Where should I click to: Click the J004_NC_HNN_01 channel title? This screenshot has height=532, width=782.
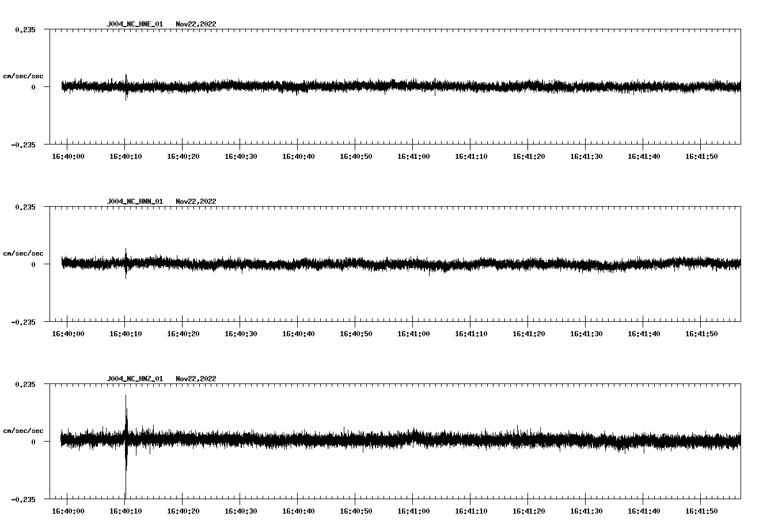point(135,202)
